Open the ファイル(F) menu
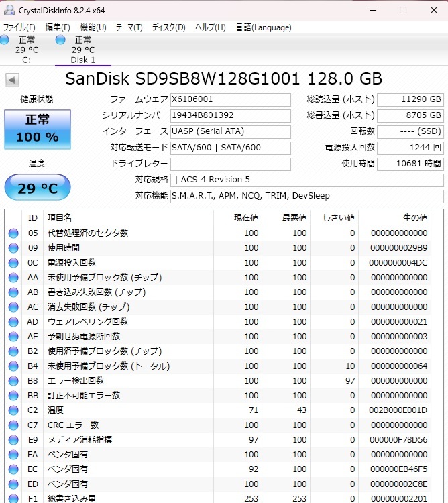The width and height of the screenshot is (448, 503). 19,27
